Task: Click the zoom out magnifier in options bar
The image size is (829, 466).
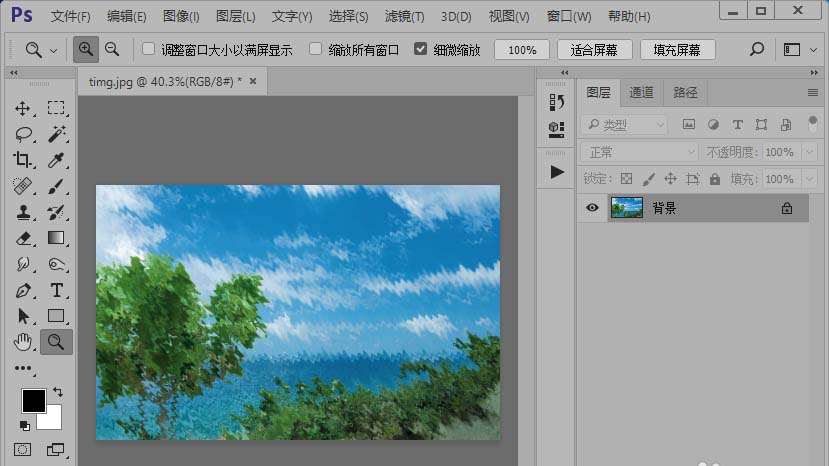Action: (112, 49)
